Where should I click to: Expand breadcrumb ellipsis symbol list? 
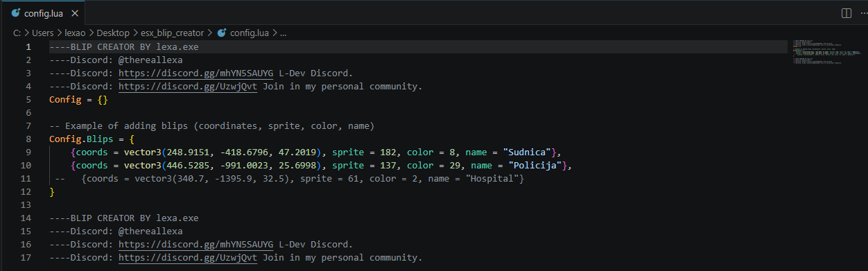coord(283,33)
